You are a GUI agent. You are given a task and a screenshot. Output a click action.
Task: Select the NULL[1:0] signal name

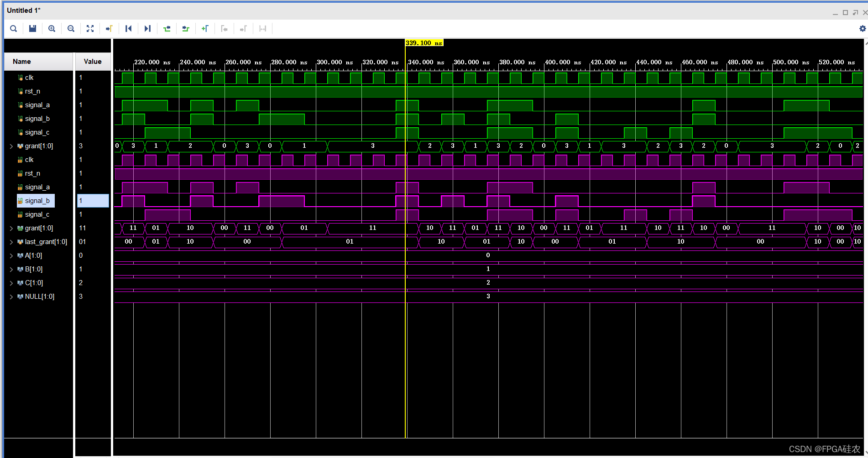tap(40, 297)
